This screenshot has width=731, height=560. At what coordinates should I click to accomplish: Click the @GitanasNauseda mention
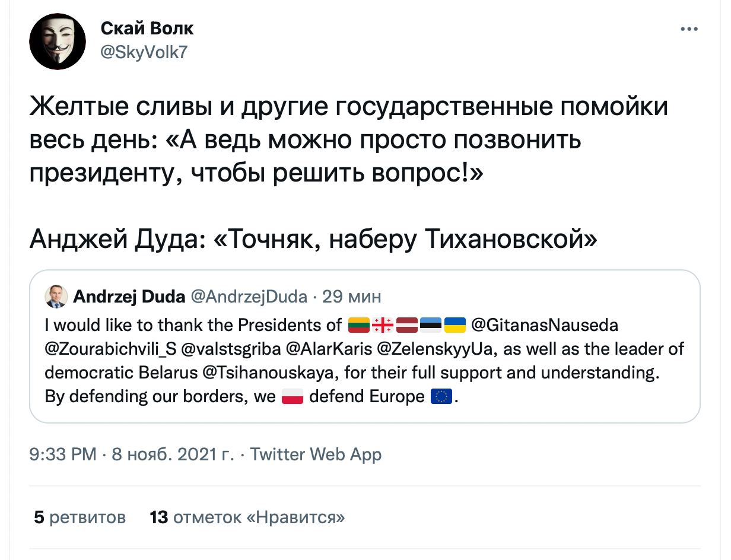tap(544, 325)
